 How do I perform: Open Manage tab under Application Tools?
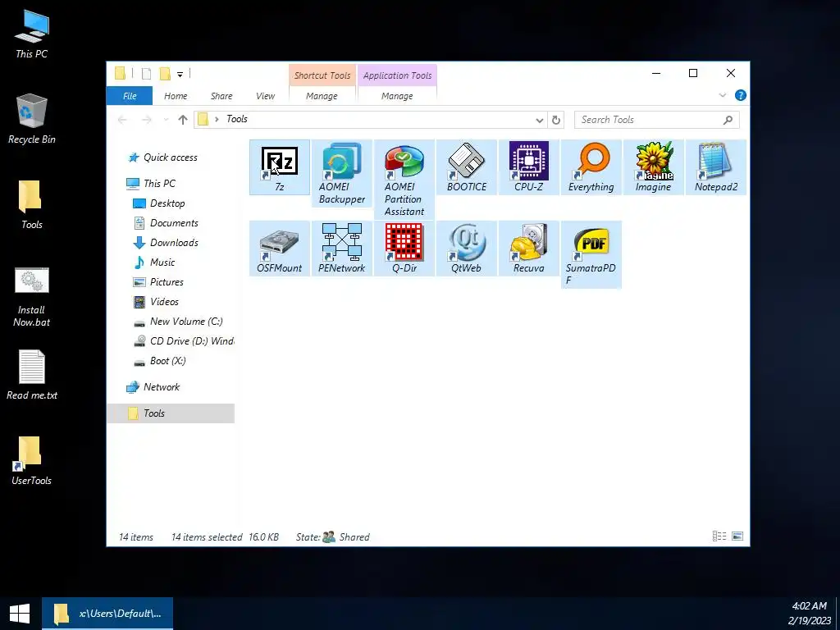tap(397, 96)
